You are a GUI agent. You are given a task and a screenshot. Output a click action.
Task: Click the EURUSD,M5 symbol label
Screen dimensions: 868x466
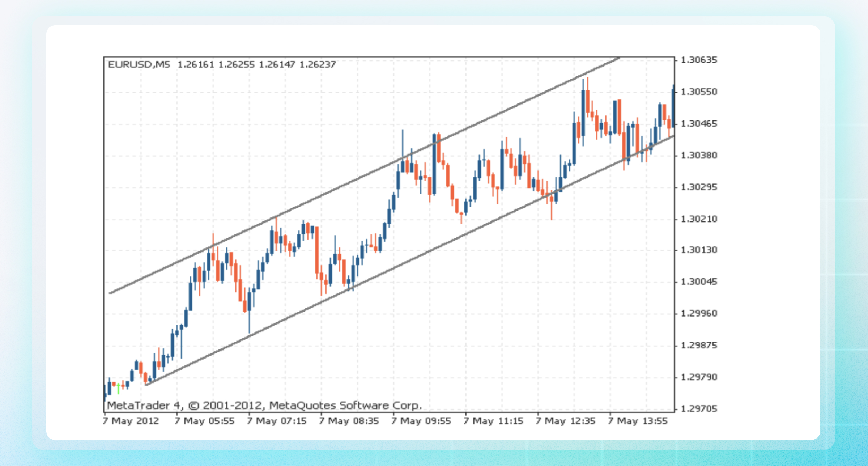coord(139,65)
